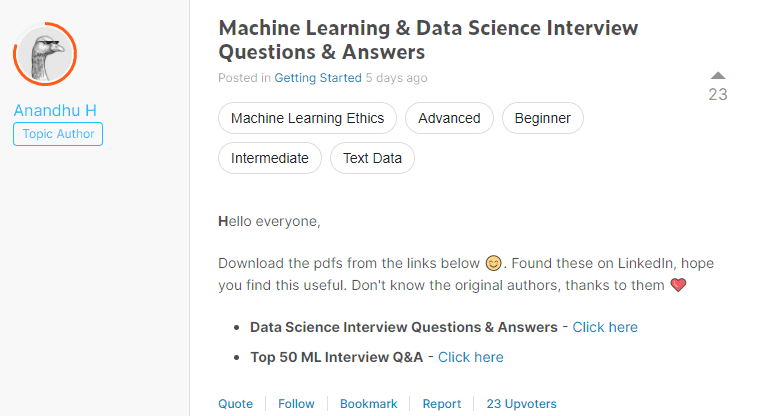The image size is (757, 416).
Task: Open the Anandhu H author name link
Action: pyautogui.click(x=55, y=110)
